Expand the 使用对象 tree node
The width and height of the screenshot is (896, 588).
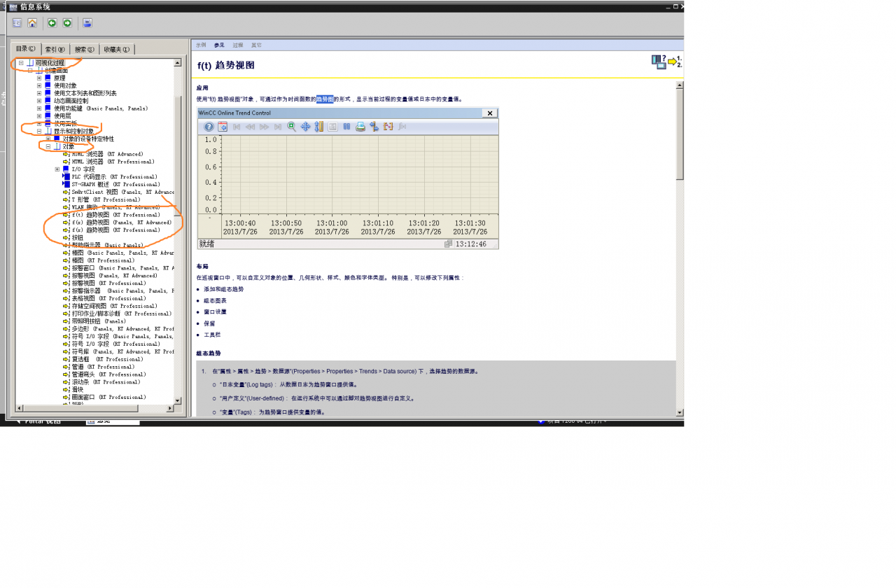[39, 85]
